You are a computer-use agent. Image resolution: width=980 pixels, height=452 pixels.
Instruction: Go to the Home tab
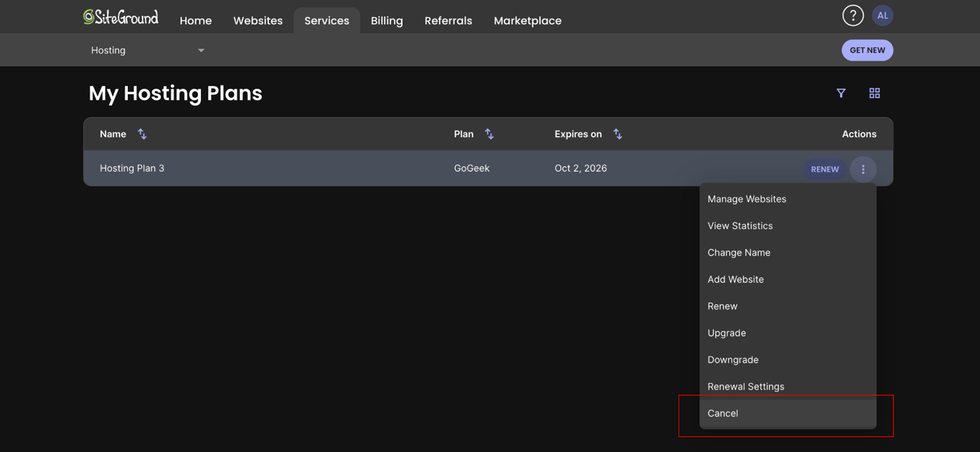point(196,21)
